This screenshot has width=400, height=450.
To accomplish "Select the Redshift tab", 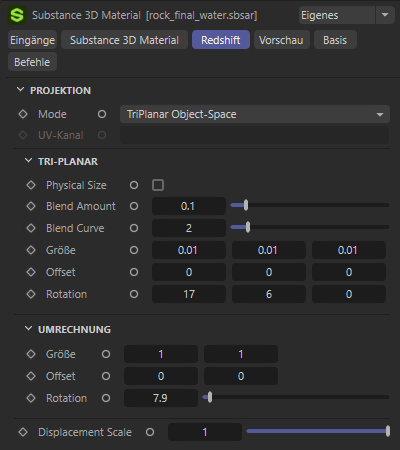I will click(x=221, y=40).
